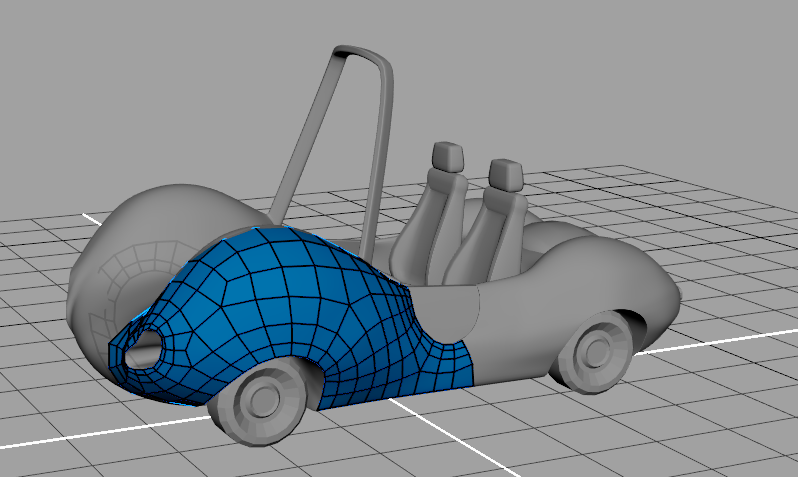Click the tall windshield frame bar
The height and width of the screenshot is (477, 798).
point(333,153)
